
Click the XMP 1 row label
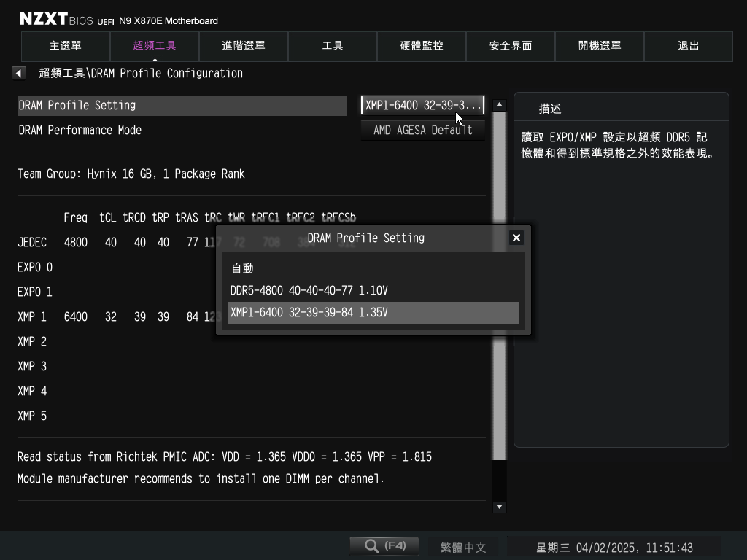[x=32, y=316]
